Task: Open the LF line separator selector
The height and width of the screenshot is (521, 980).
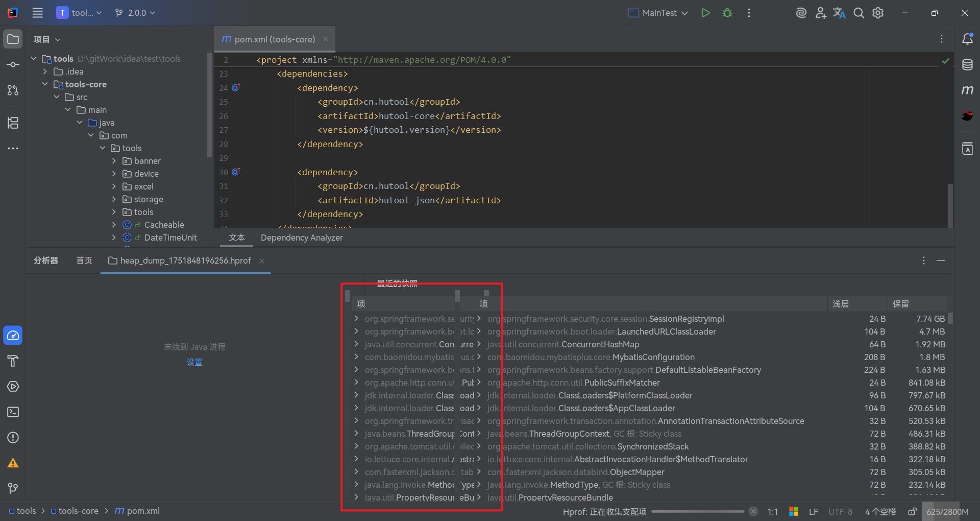Action: pyautogui.click(x=814, y=511)
